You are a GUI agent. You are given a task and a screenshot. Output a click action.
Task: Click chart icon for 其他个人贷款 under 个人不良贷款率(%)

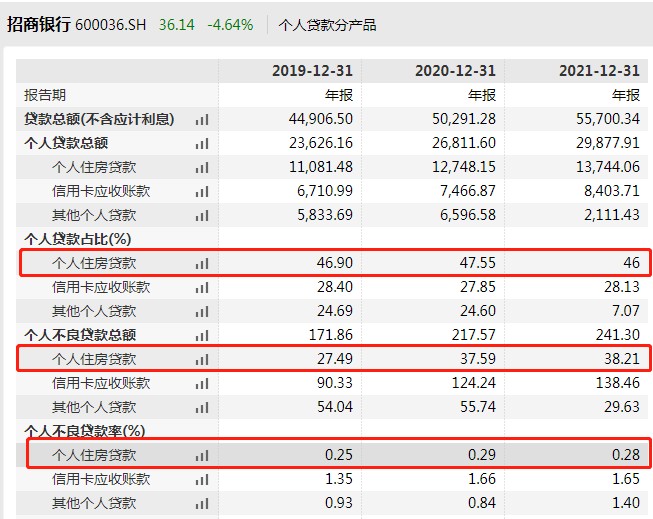pyautogui.click(x=203, y=503)
